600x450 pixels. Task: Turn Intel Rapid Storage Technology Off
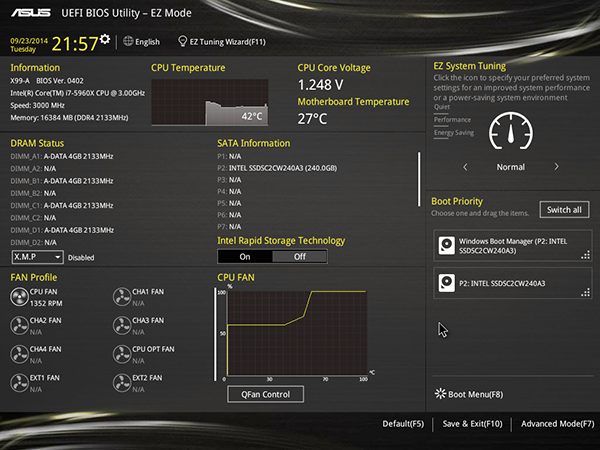pos(300,257)
